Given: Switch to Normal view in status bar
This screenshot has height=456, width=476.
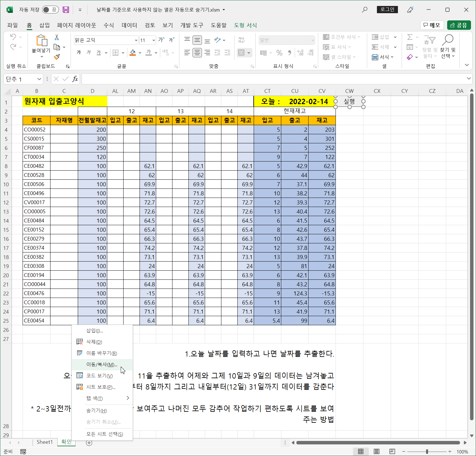Looking at the screenshot, I should [x=361, y=451].
